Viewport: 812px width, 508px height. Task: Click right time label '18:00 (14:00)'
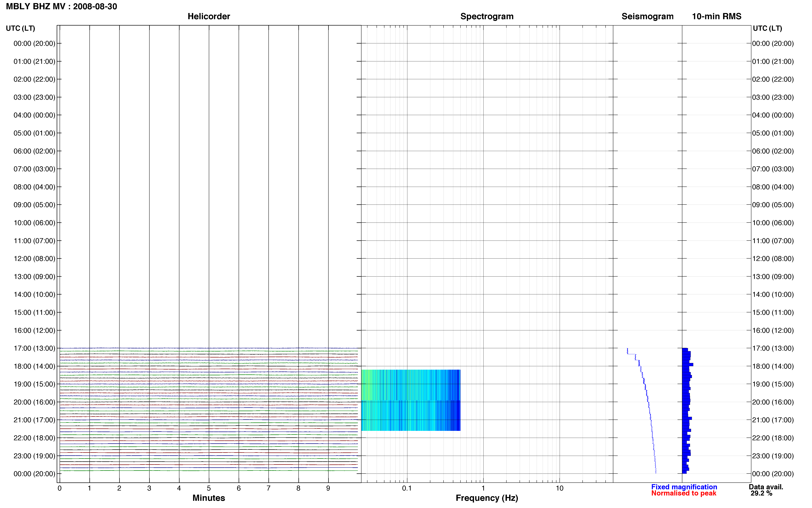pyautogui.click(x=773, y=366)
